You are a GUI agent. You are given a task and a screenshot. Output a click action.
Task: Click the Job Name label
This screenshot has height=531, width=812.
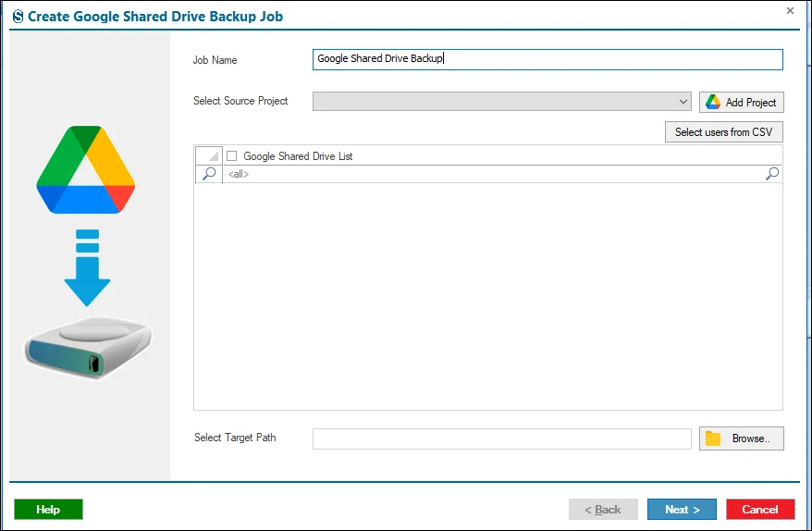(x=215, y=60)
